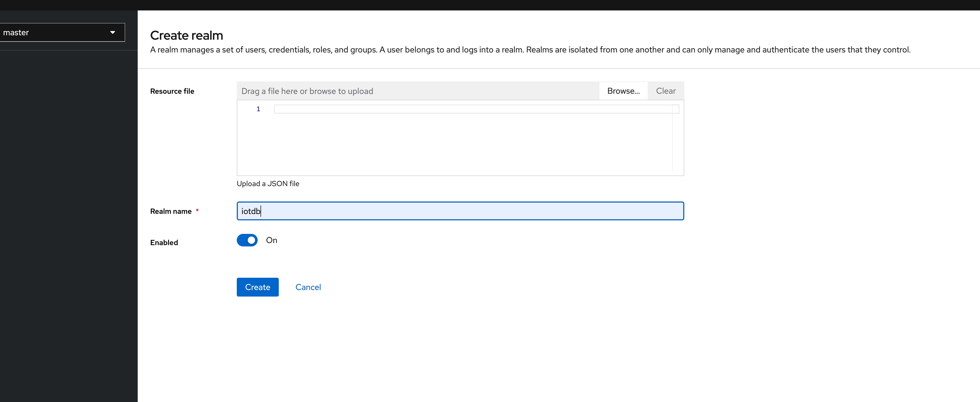Click the Resource file label
The height and width of the screenshot is (402, 980).
pos(172,91)
